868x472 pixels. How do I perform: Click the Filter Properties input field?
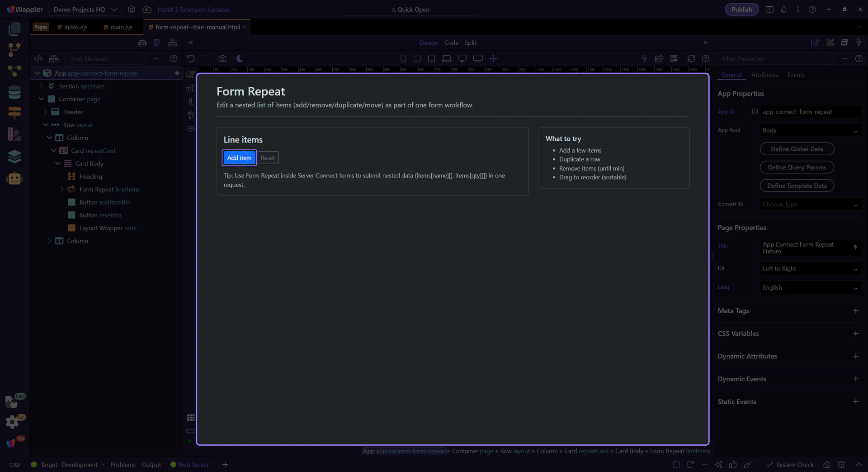click(775, 59)
